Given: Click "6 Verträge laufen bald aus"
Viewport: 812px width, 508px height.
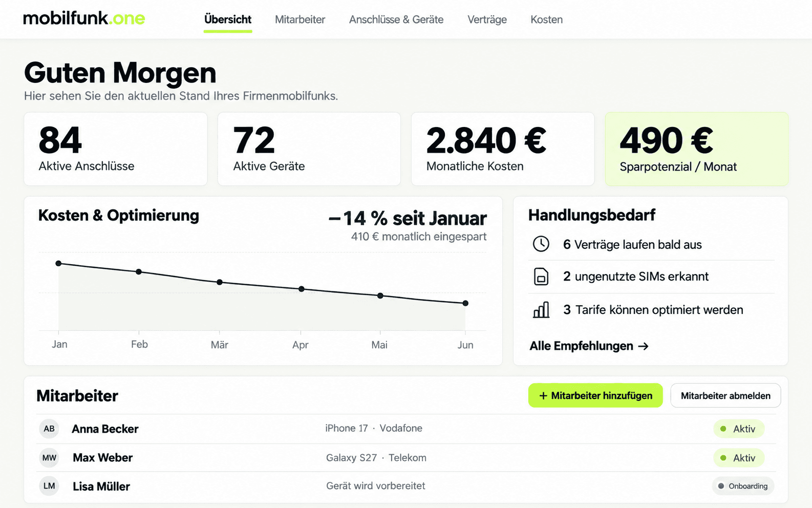Looking at the screenshot, I should (632, 245).
